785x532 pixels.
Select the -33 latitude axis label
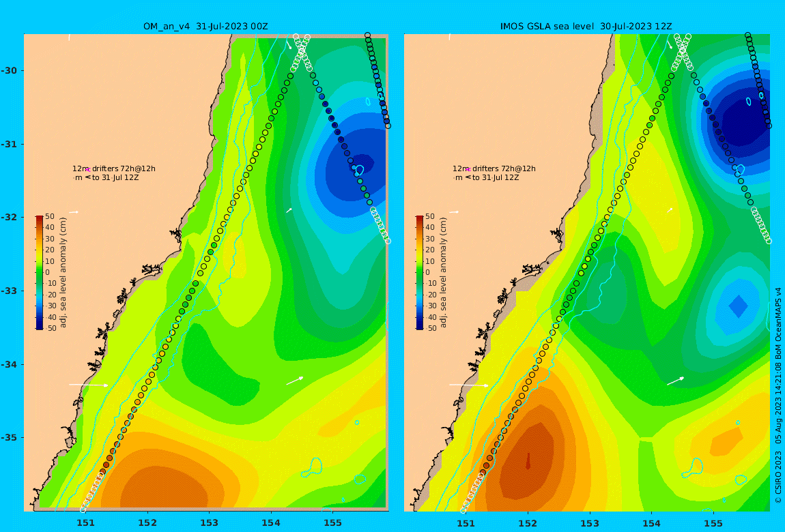pos(9,291)
